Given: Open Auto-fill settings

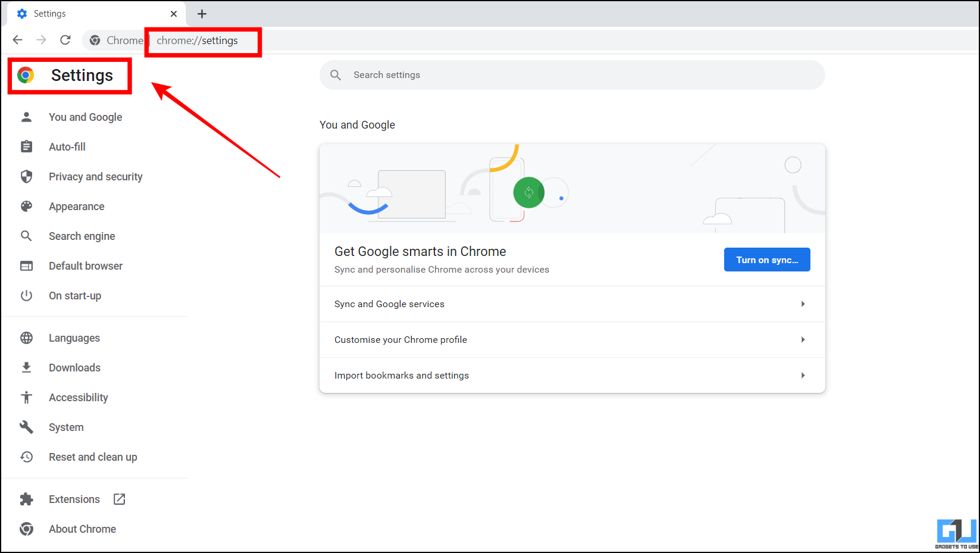Looking at the screenshot, I should click(67, 147).
